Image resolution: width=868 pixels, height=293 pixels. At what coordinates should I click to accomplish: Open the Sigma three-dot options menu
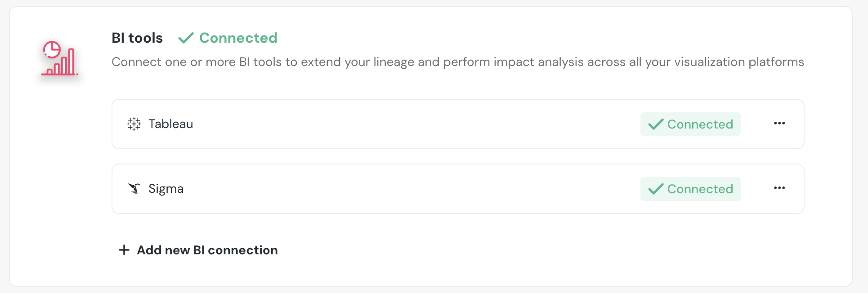(779, 188)
